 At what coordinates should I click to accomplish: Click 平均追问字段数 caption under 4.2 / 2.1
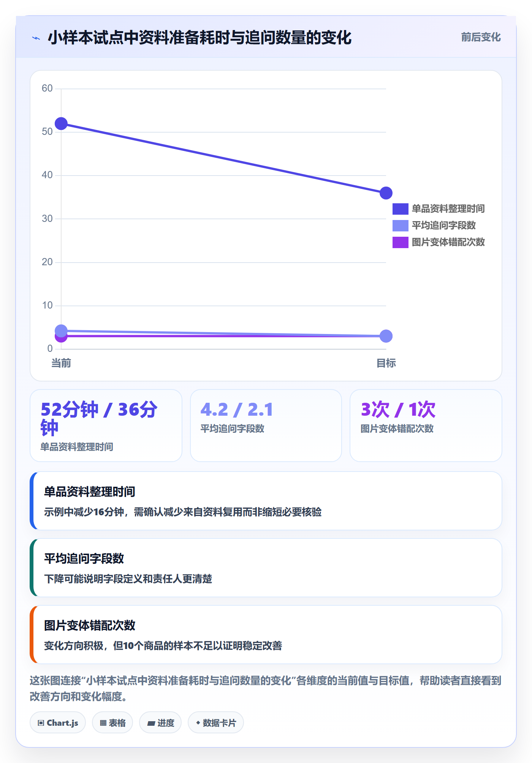232,429
